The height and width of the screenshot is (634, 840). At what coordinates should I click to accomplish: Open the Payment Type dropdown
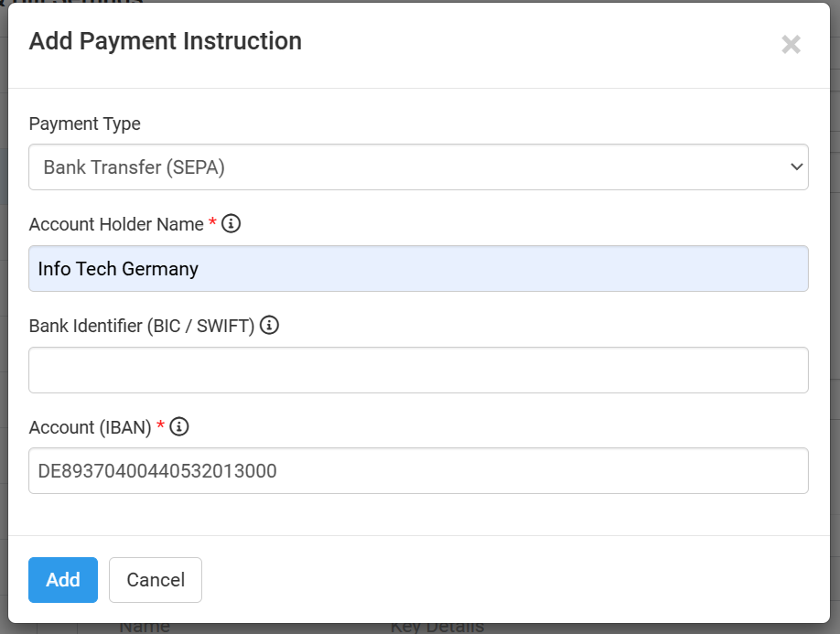click(x=417, y=167)
